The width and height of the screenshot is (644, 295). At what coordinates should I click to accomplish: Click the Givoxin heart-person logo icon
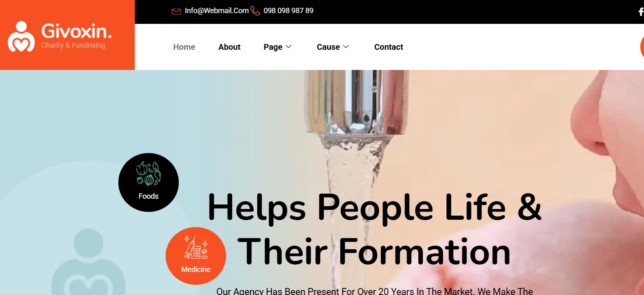[21, 37]
